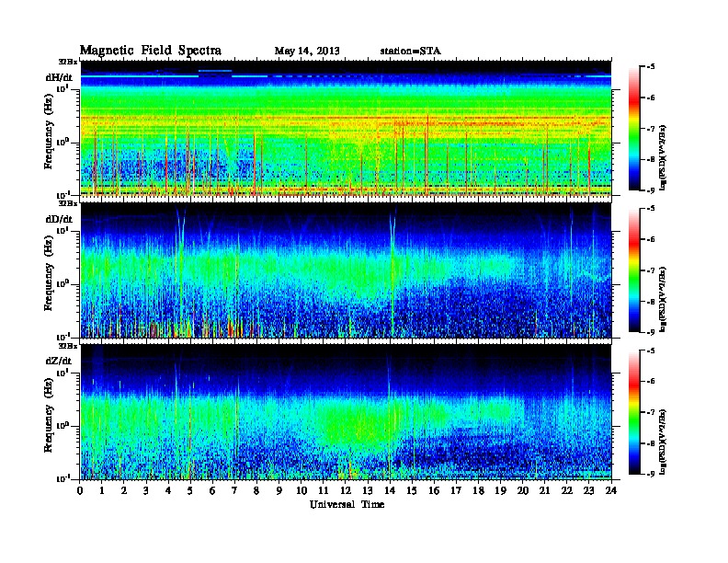The image size is (728, 563).
Task: Click the 'dH/dt' panel label
Action: pos(59,77)
